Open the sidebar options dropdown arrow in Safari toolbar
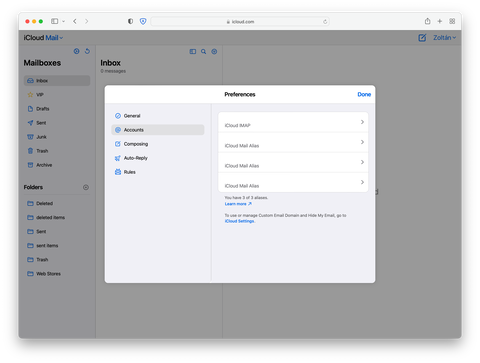This screenshot has height=363, width=480. [x=63, y=21]
